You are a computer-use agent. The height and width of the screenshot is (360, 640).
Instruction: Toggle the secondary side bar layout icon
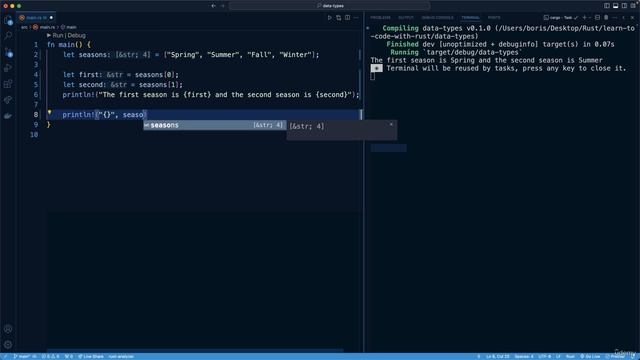click(624, 6)
